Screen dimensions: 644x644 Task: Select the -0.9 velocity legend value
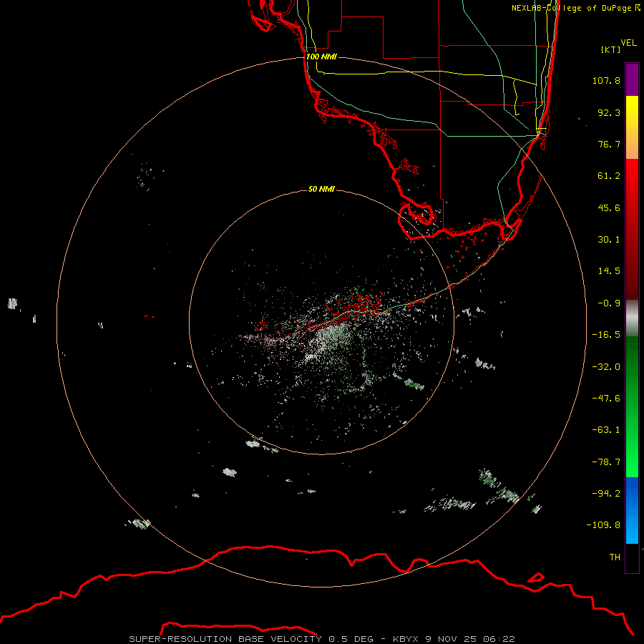[609, 303]
